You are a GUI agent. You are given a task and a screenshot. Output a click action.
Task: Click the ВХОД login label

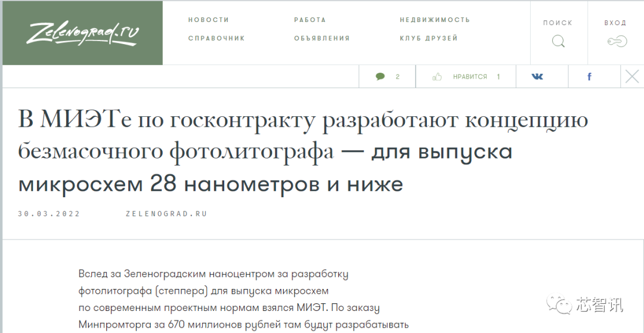615,23
